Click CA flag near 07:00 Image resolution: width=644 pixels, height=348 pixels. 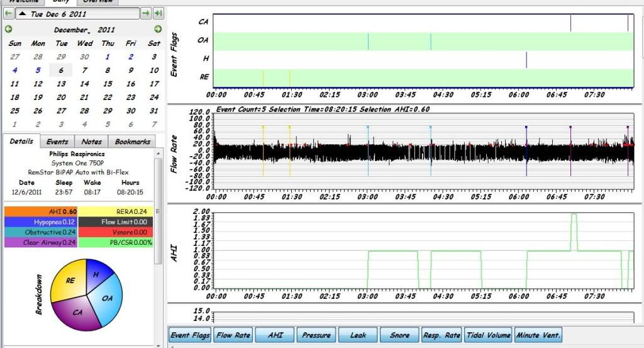(570, 23)
